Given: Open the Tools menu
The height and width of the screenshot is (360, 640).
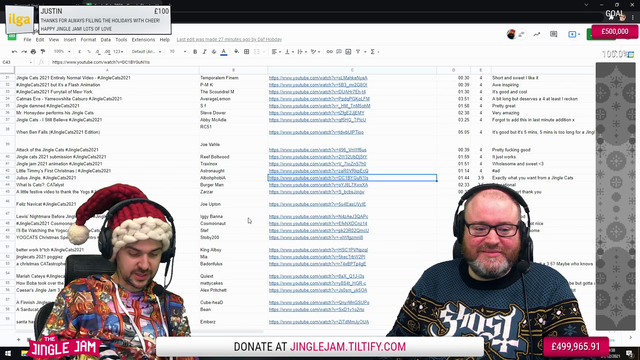Looking at the screenshot, I should [121, 40].
